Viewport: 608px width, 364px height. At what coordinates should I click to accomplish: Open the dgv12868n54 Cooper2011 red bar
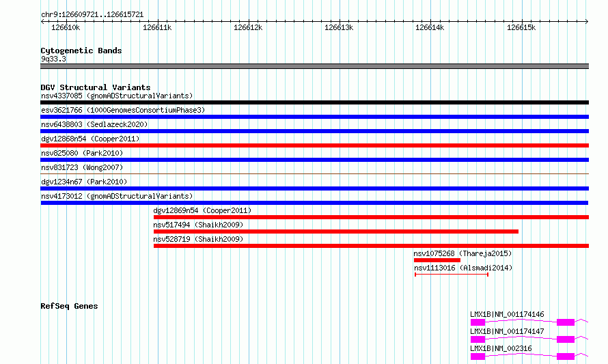[x=314, y=145]
